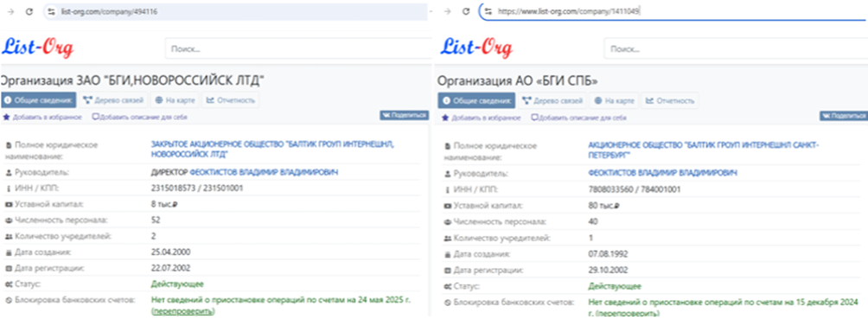Open Дерево связей tab in the right window

(552, 101)
